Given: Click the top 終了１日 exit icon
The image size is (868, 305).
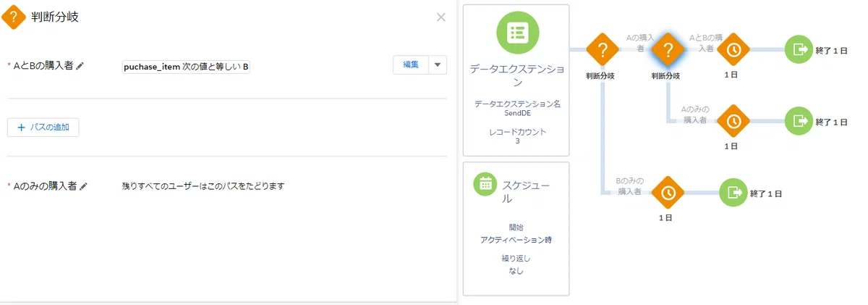Looking at the screenshot, I should 799,50.
